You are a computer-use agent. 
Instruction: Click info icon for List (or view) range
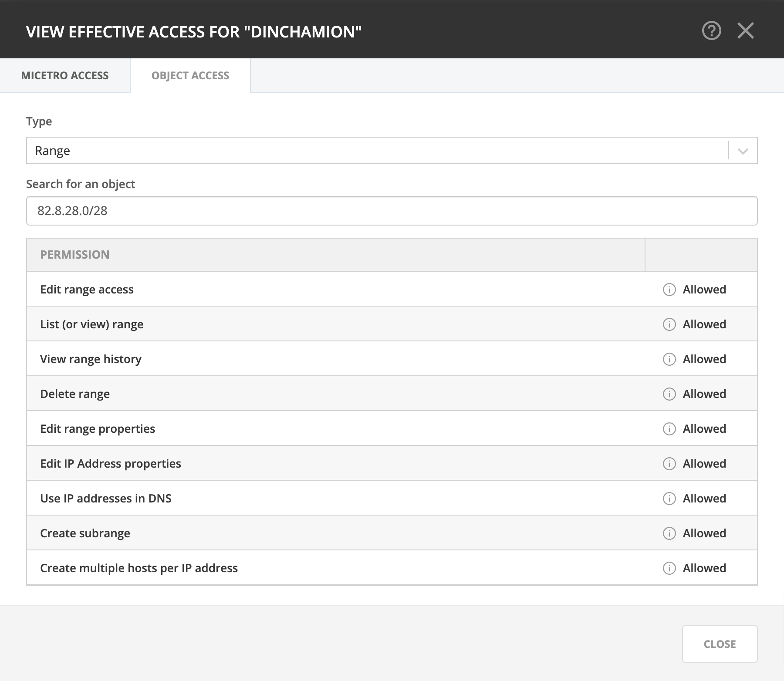[669, 324]
